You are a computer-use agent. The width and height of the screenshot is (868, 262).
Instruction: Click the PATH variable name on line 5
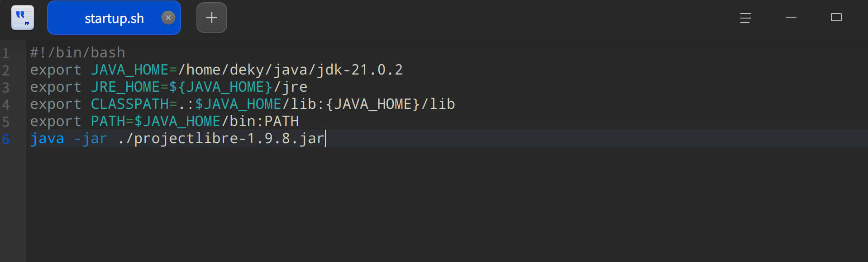[x=108, y=122]
